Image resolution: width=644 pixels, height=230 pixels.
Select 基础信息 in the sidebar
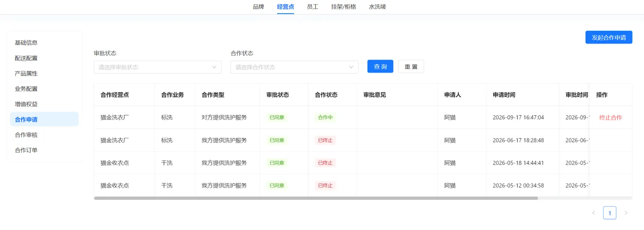[44, 43]
